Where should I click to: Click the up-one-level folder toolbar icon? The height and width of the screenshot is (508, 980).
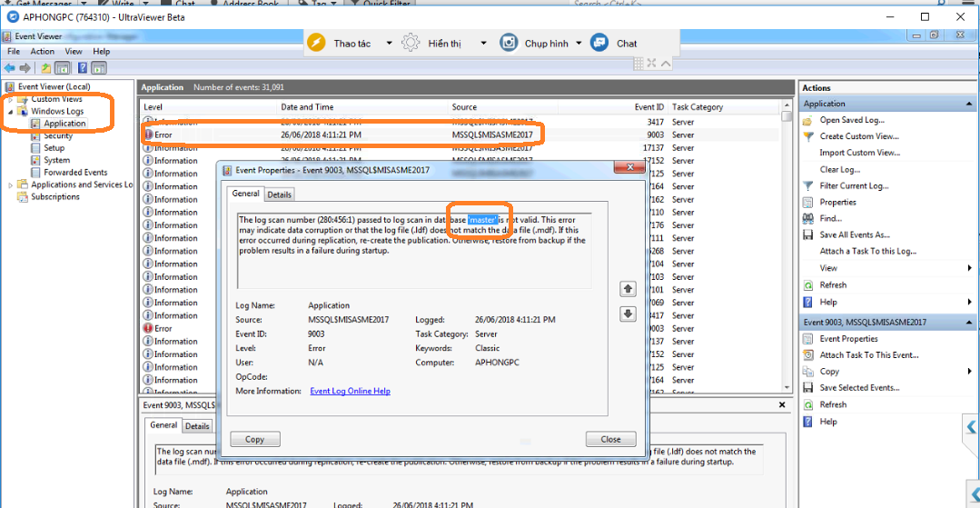click(x=46, y=67)
